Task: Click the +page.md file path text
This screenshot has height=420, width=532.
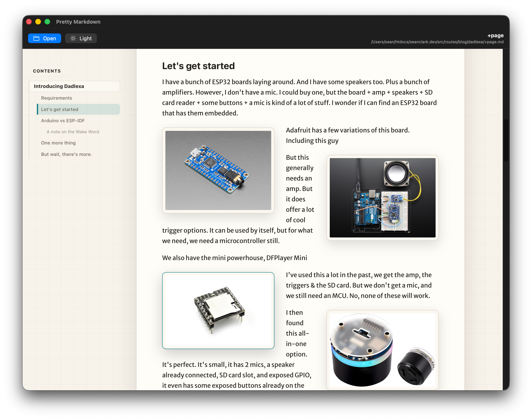Action: point(437,42)
